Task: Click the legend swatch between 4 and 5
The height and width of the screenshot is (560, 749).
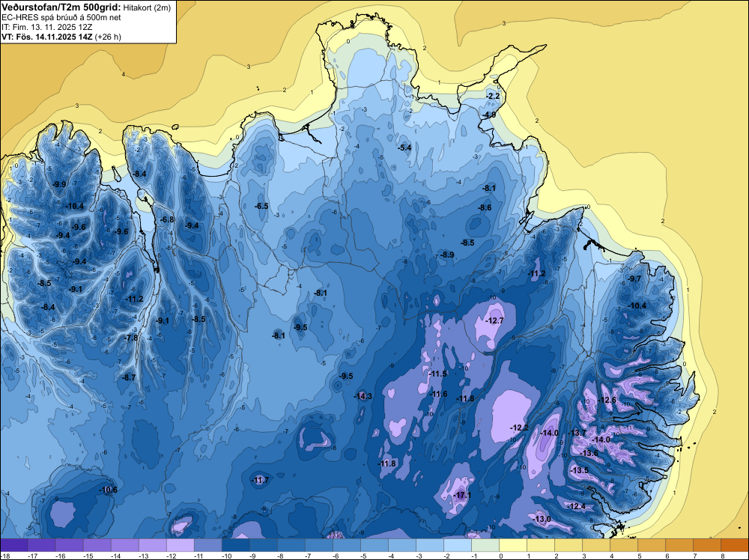Action: click(624, 545)
